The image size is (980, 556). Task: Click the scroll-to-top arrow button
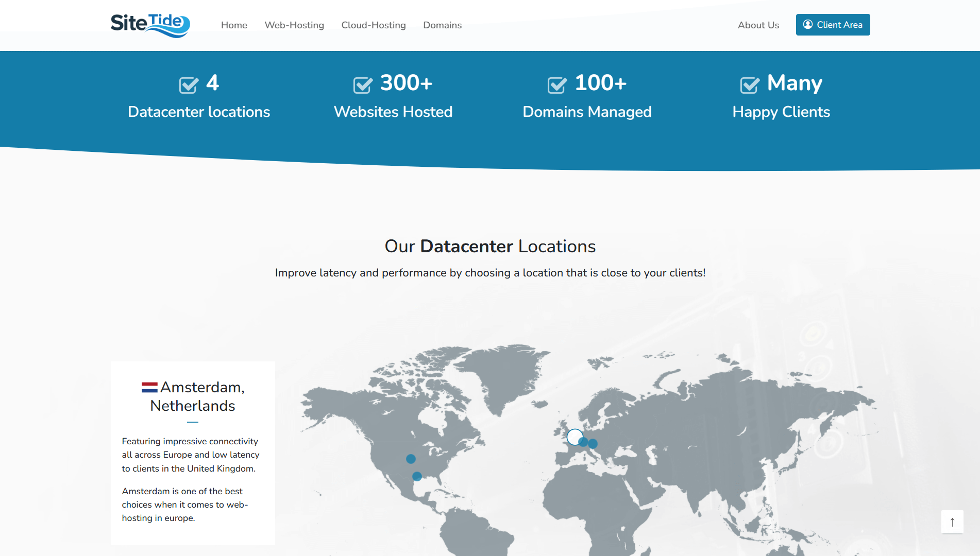click(952, 522)
